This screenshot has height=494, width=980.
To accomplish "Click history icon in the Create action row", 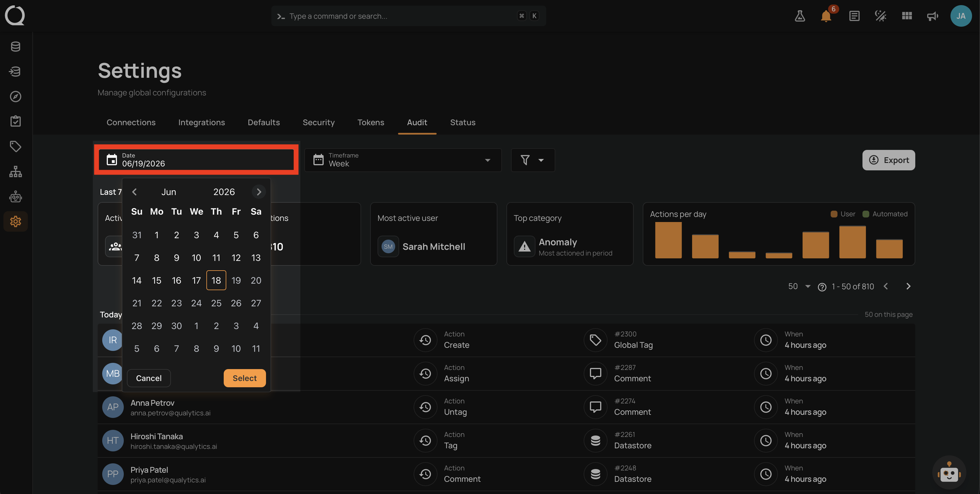I will coord(425,340).
